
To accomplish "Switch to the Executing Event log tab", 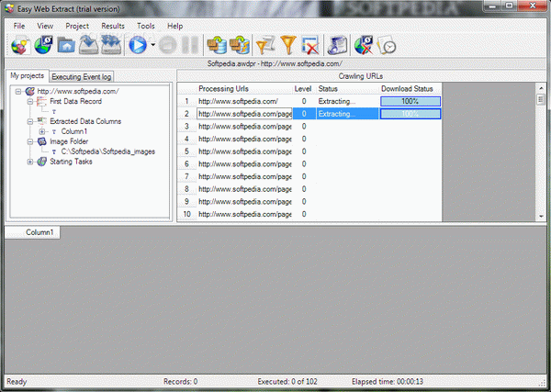I will point(82,76).
